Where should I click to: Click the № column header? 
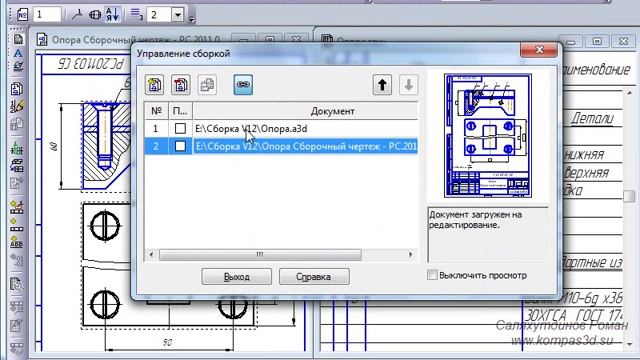[156, 111]
